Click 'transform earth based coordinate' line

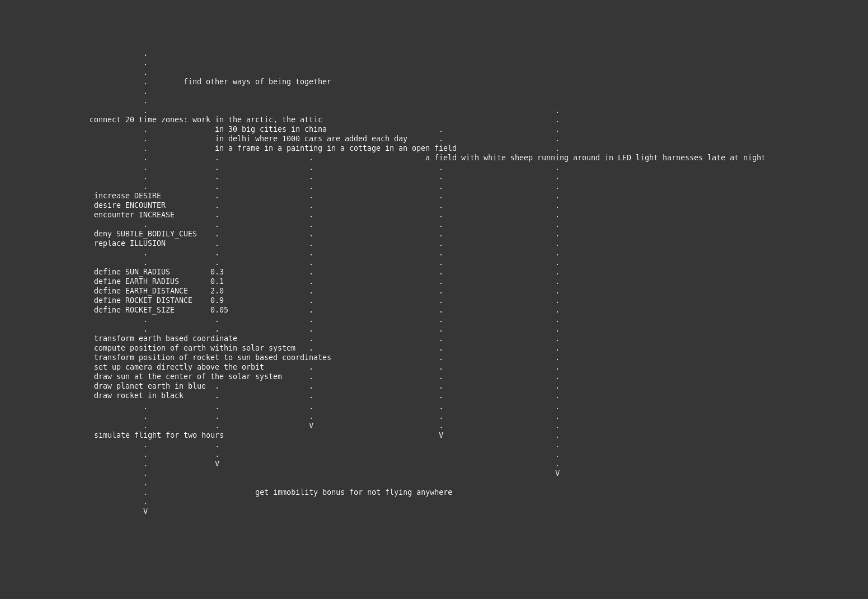click(165, 339)
